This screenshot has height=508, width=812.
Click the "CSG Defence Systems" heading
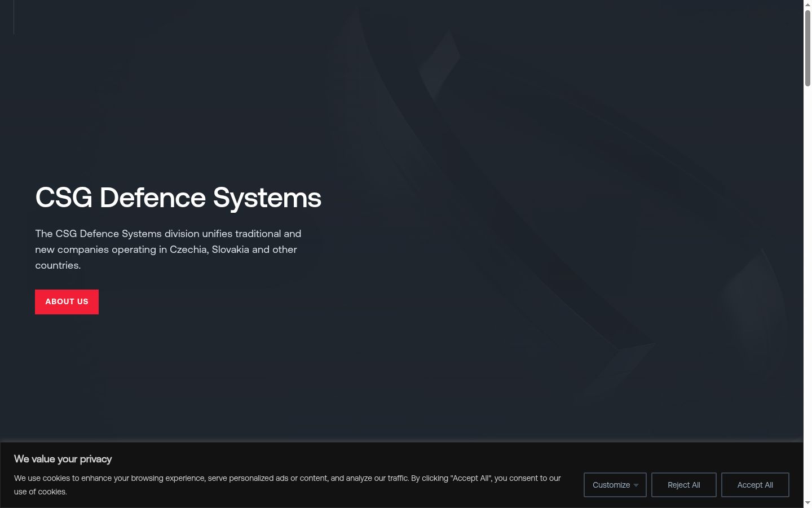[178, 198]
